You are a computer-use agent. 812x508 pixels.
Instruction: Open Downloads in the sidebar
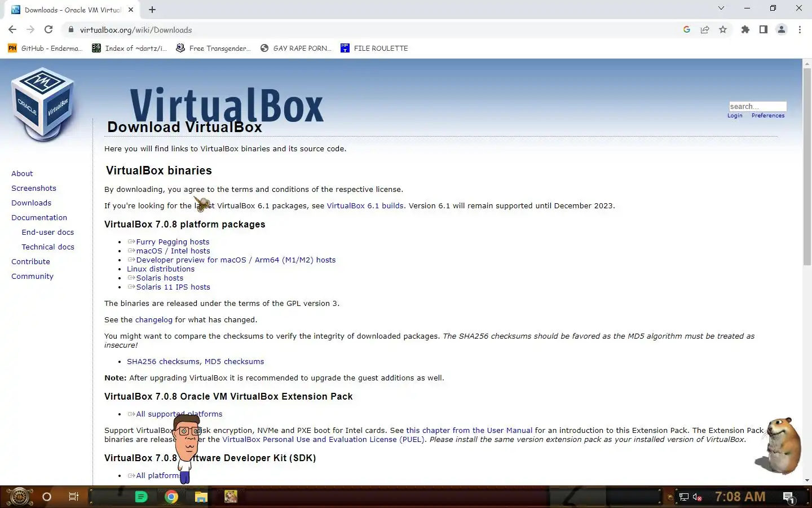(31, 203)
